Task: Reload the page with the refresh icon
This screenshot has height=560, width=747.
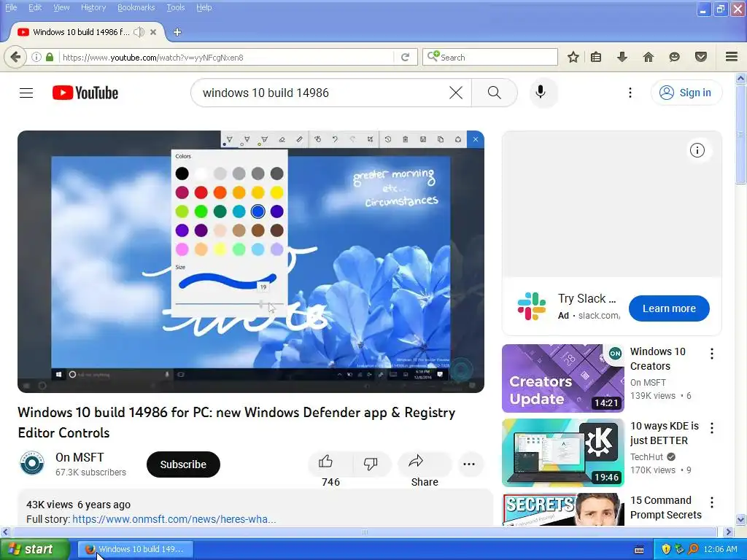Action: 405,57
